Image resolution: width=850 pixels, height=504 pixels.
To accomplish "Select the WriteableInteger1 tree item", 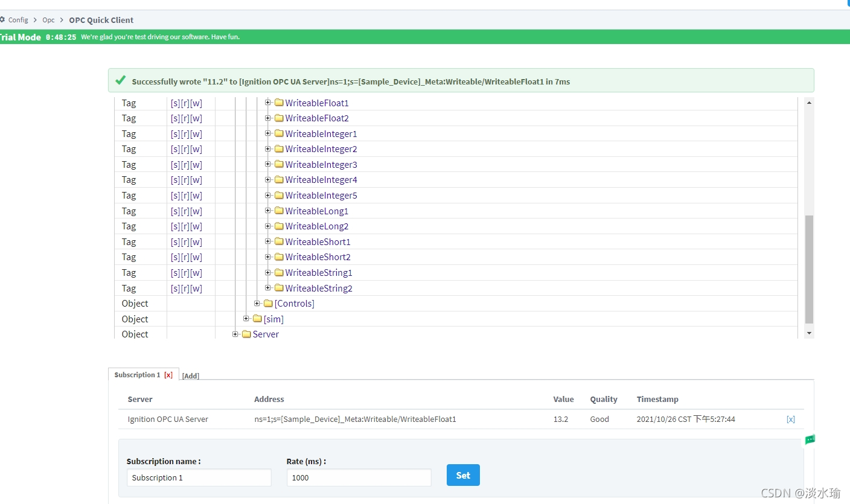I will point(321,134).
